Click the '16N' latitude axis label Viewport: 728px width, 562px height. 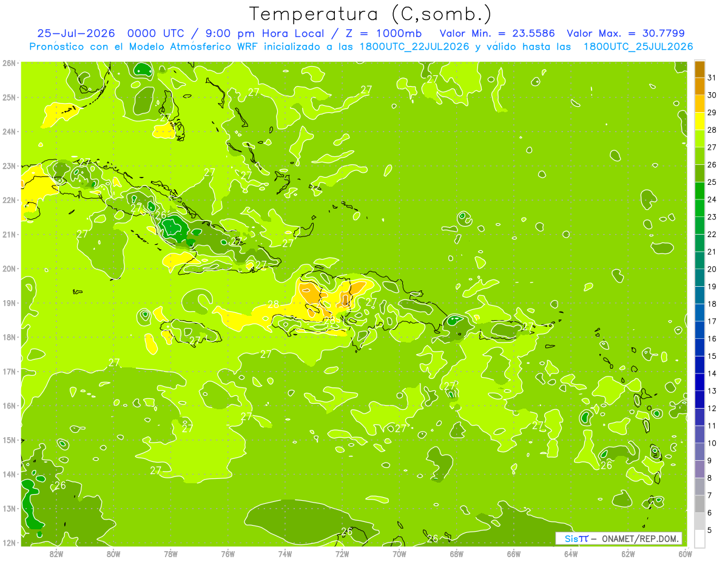8,406
